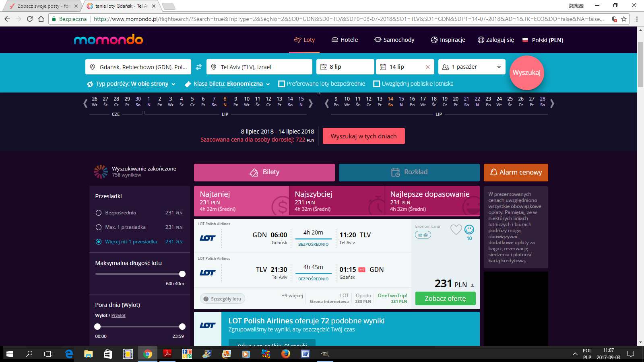The height and width of the screenshot is (362, 644).
Task: Click Wyszukaj w tych dniach button
Action: (x=364, y=136)
